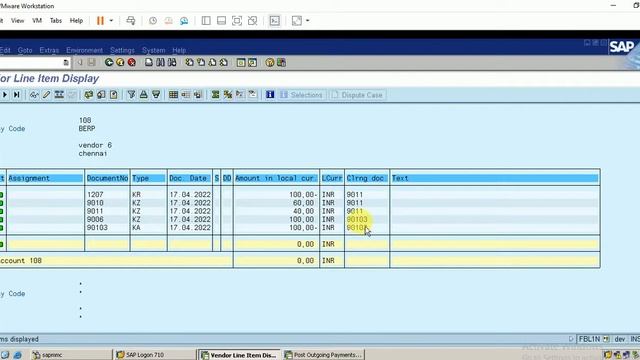Viewport: 640px width, 360px height.
Task: Click Next Item arrow icon
Action: [5, 95]
